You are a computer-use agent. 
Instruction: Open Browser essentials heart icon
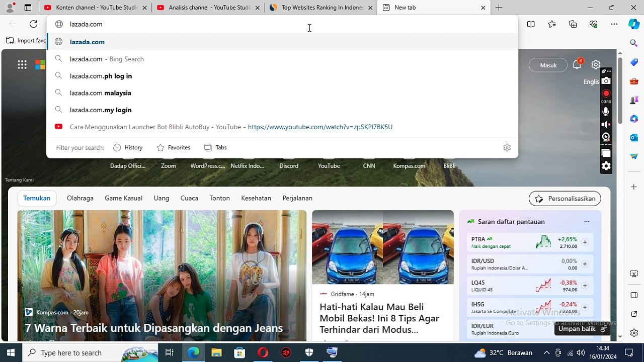594,24
